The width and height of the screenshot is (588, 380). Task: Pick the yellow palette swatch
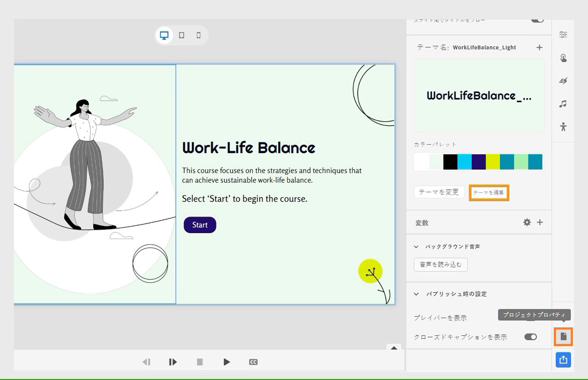493,162
